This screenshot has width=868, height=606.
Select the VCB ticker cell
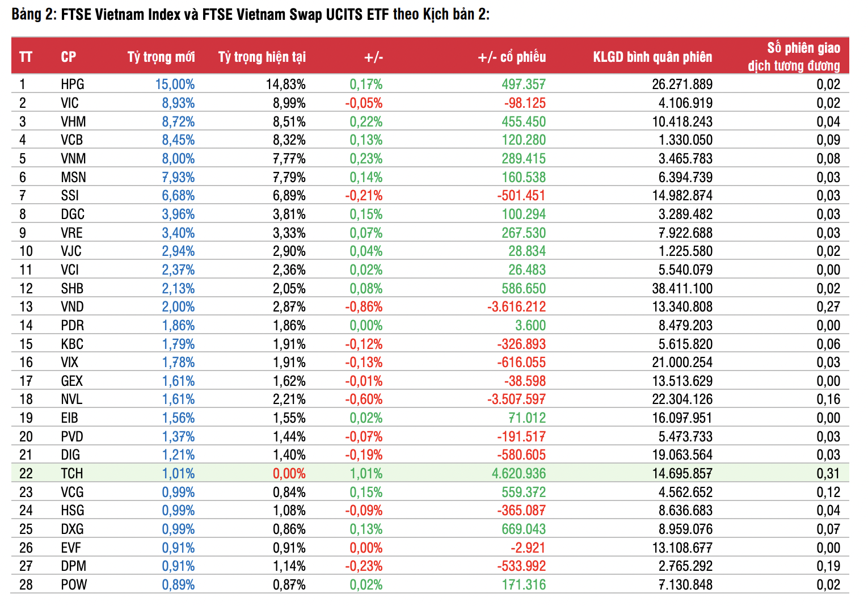point(72,140)
